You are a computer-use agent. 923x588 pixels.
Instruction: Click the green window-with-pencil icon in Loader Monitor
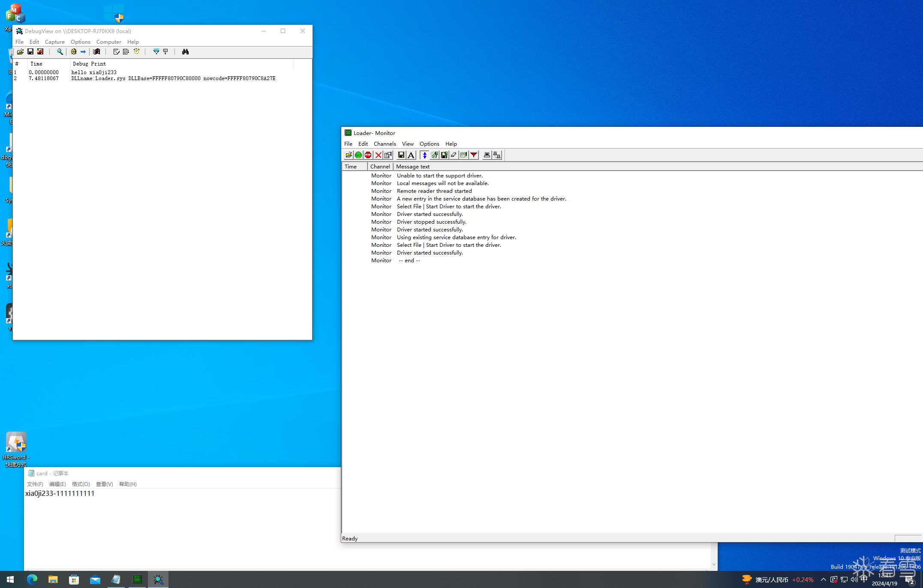[x=463, y=155]
